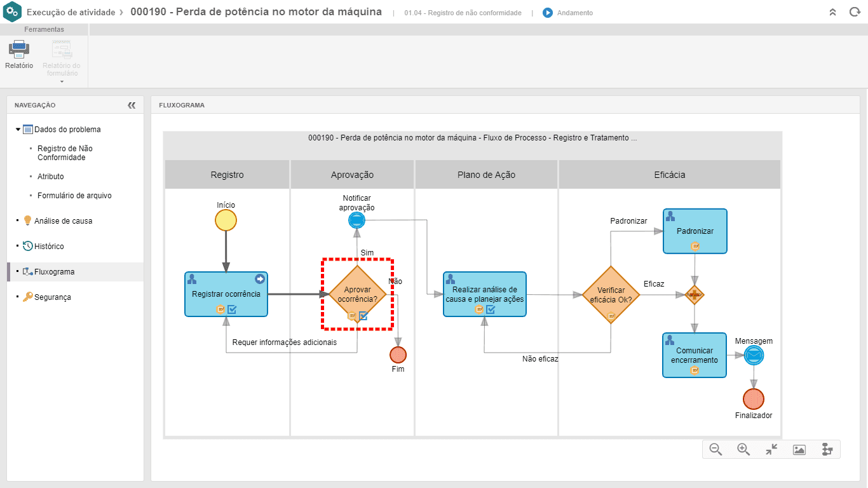Toggle the checkbox icon on Aprovar ocorrência
This screenshot has height=488, width=868.
[x=363, y=316]
